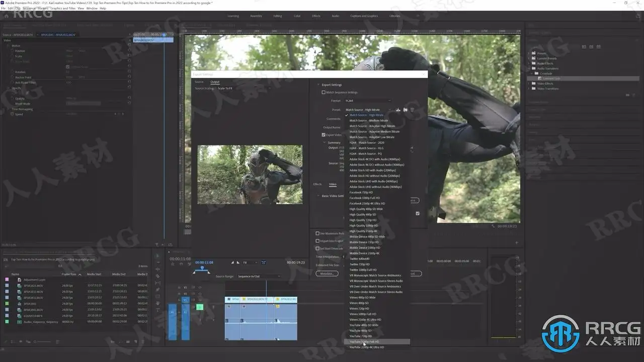Click the Metadata button
Viewport: 644px width, 362px height.
[327, 274]
